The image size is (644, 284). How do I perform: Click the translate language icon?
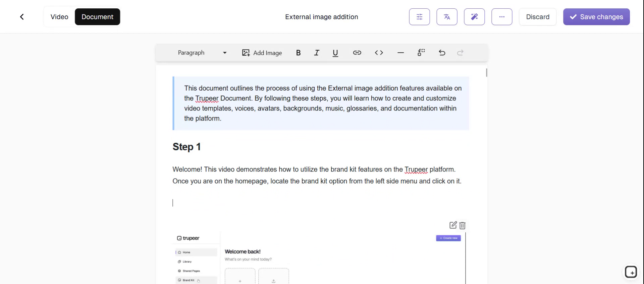click(447, 17)
